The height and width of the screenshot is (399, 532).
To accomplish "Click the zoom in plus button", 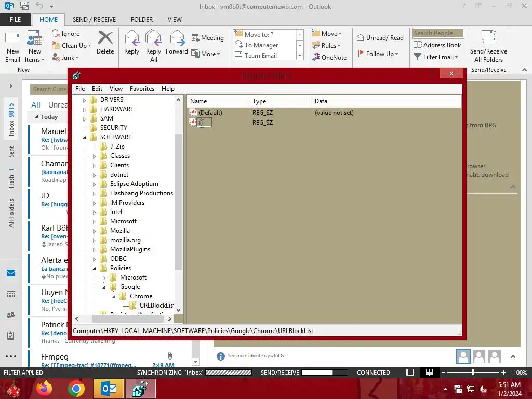I will click(x=503, y=372).
